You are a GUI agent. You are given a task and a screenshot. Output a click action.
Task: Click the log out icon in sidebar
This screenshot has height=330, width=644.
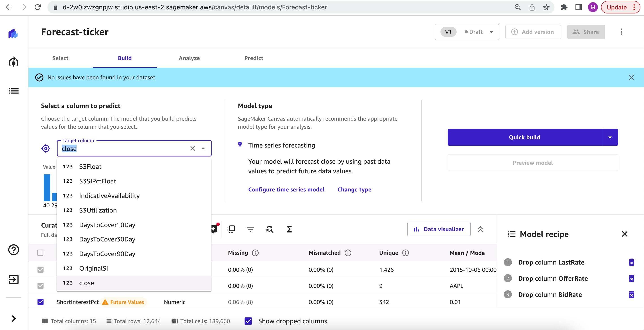(x=13, y=279)
